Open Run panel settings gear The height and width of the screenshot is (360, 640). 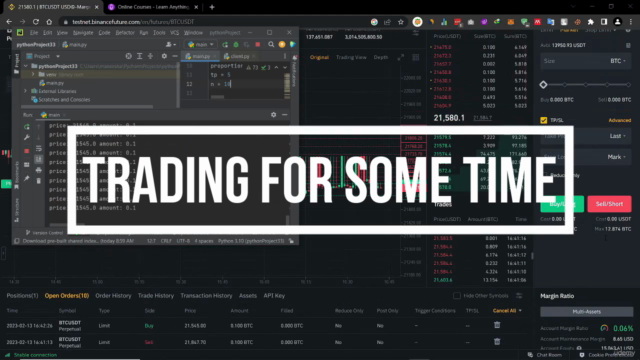[x=273, y=115]
